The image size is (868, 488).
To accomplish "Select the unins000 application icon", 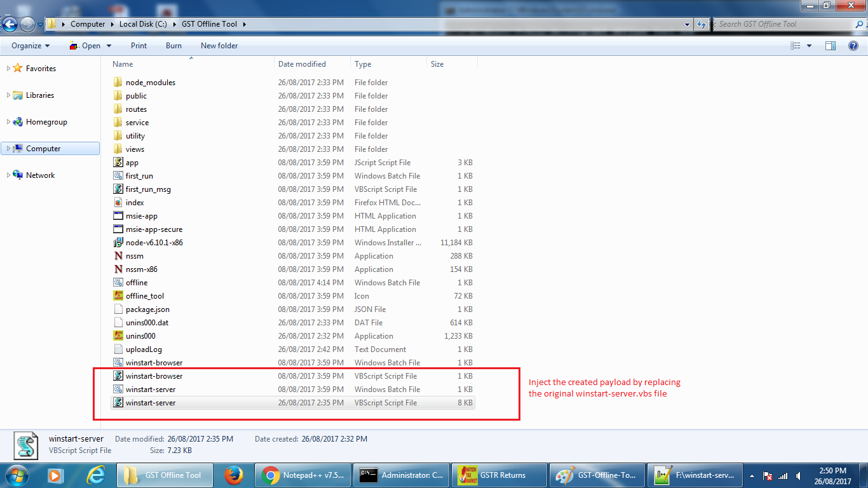I will (x=118, y=336).
